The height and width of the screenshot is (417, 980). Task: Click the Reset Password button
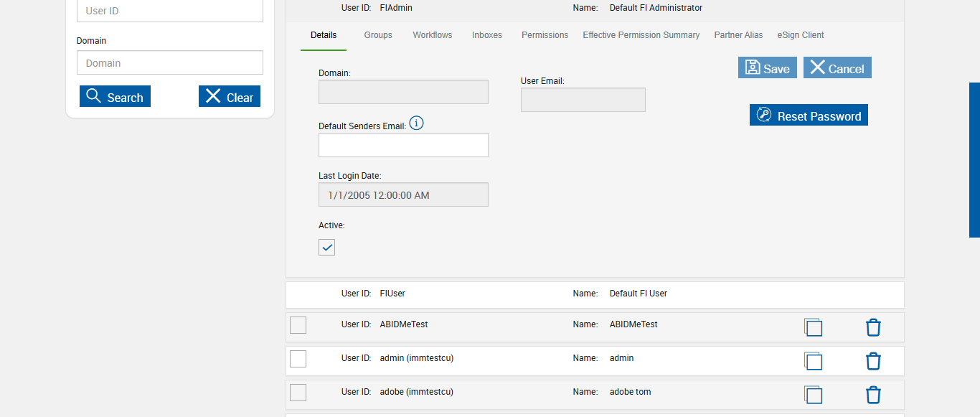[809, 116]
